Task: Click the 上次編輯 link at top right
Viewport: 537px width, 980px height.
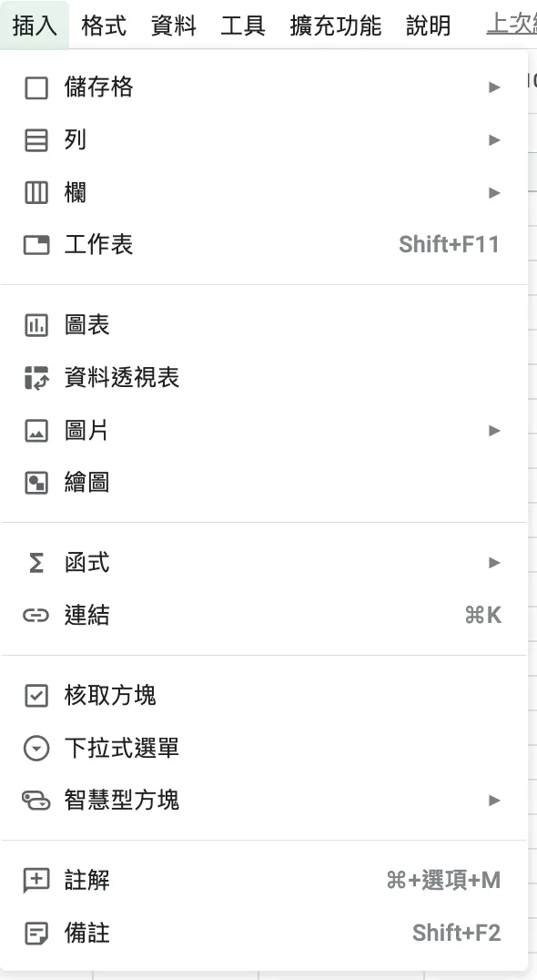Action: 514,25
